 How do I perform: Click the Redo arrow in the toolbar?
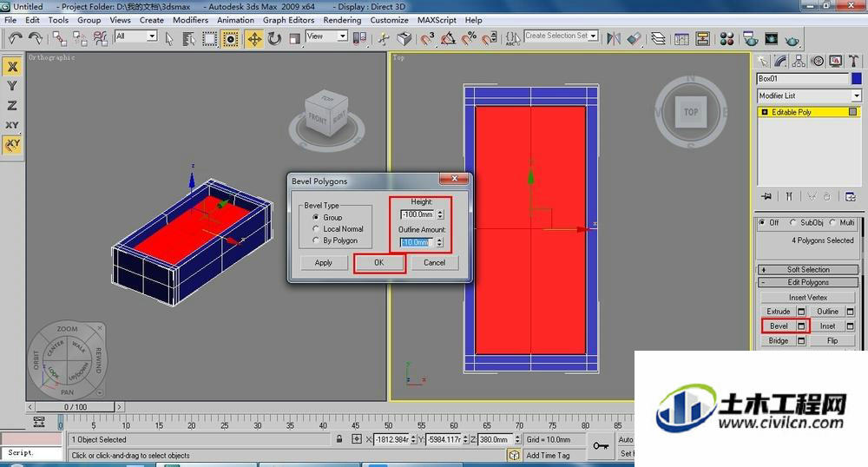pos(36,38)
